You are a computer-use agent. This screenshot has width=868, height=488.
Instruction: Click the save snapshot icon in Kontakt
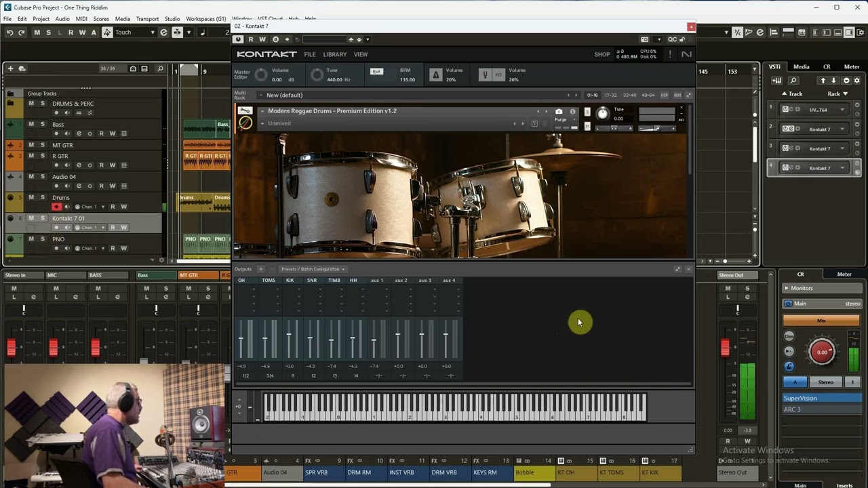[534, 123]
